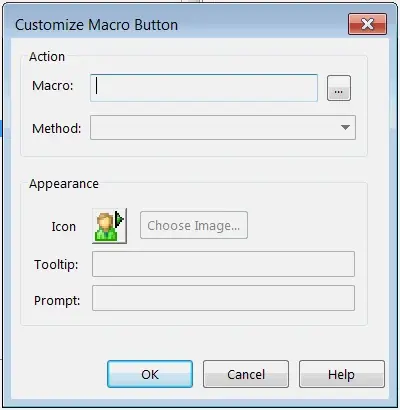Image resolution: width=400 pixels, height=410 pixels.
Task: Click the macro icon preview button
Action: click(x=109, y=226)
